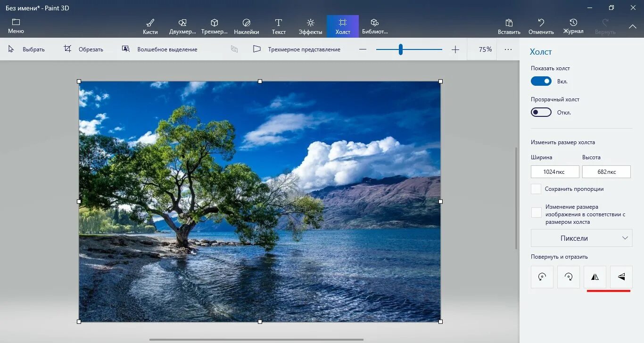Toggle the Показать холст switch

click(x=541, y=81)
